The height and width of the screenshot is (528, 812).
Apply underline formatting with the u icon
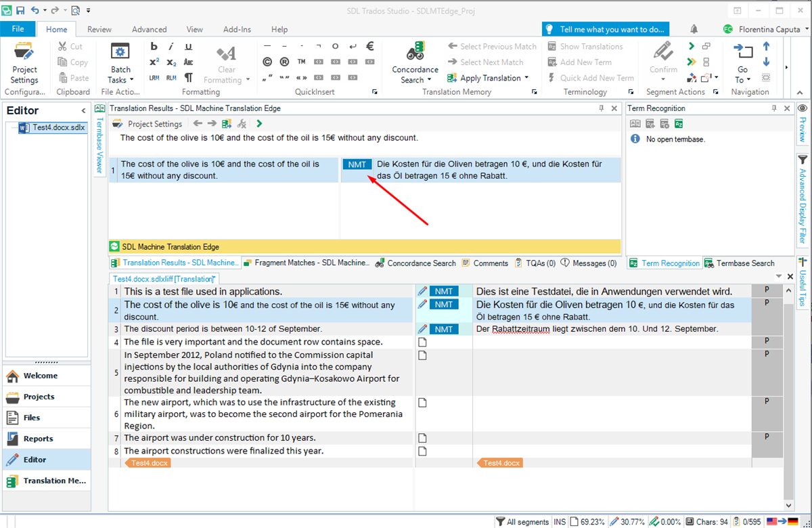(188, 47)
